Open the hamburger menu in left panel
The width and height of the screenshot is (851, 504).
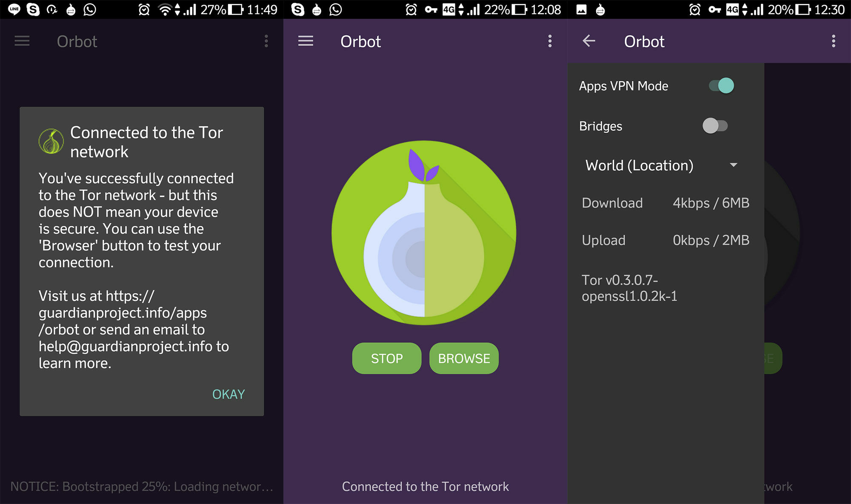tap(22, 41)
